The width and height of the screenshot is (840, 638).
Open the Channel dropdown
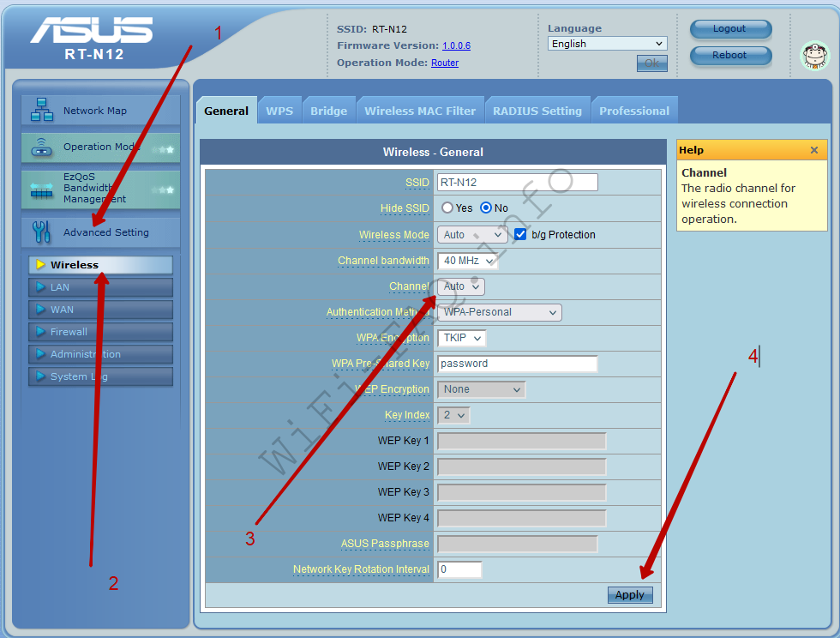[x=460, y=286]
